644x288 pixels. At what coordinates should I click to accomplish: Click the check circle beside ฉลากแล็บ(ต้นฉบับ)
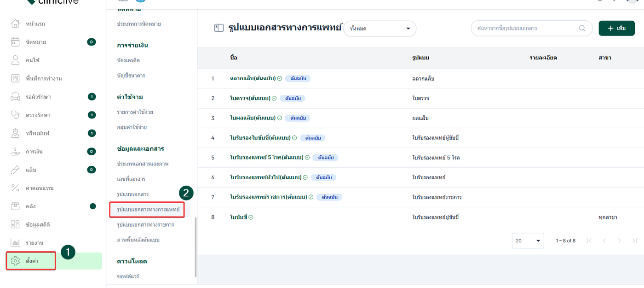pyautogui.click(x=279, y=78)
